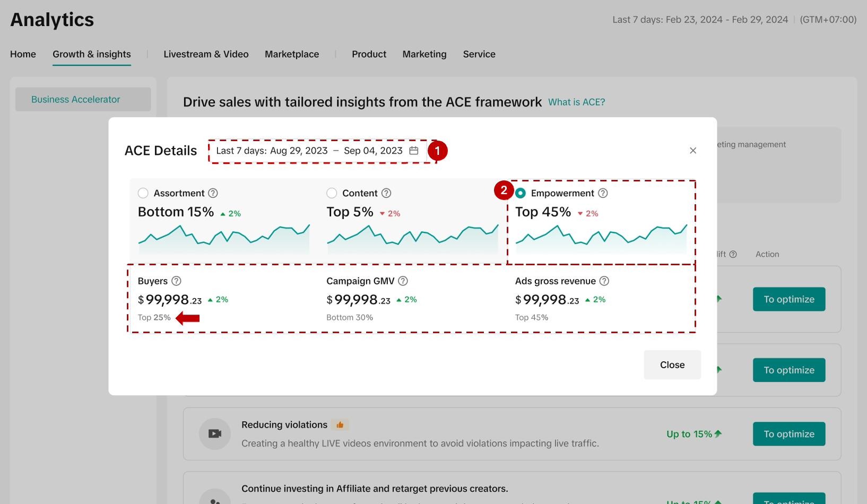
Task: Click the info icon beside Campaign GMV
Action: click(403, 281)
